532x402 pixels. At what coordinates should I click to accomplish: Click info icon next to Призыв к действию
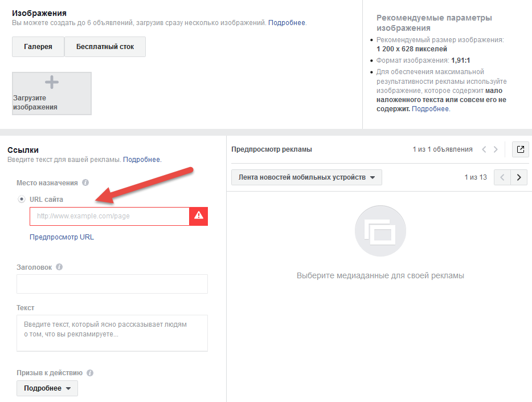pyautogui.click(x=90, y=373)
